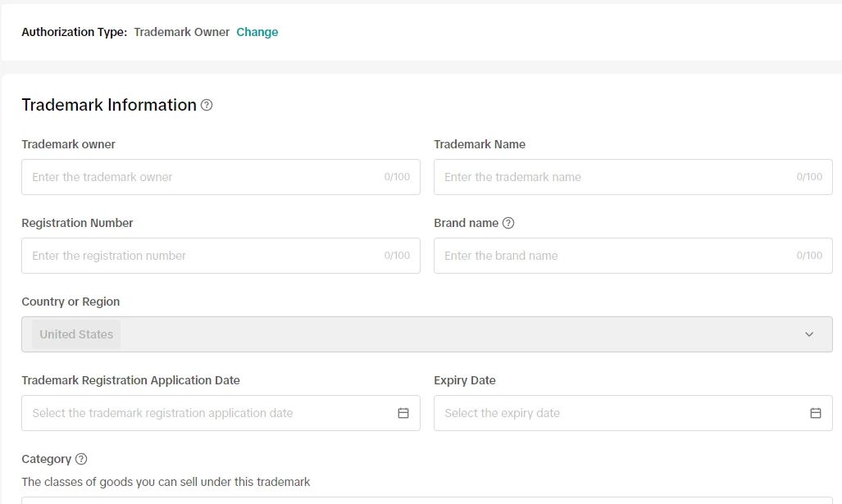Focus the Brand name text box
The image size is (842, 504).
[x=615, y=256]
